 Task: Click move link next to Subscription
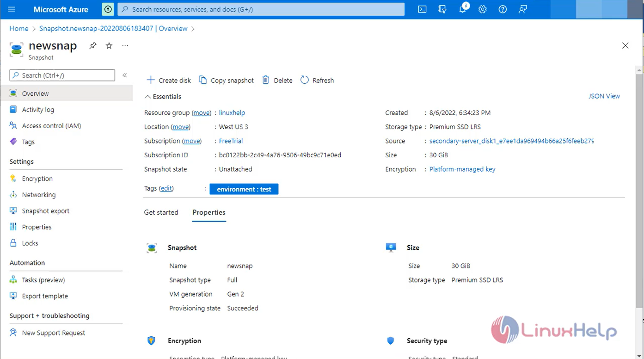point(192,141)
